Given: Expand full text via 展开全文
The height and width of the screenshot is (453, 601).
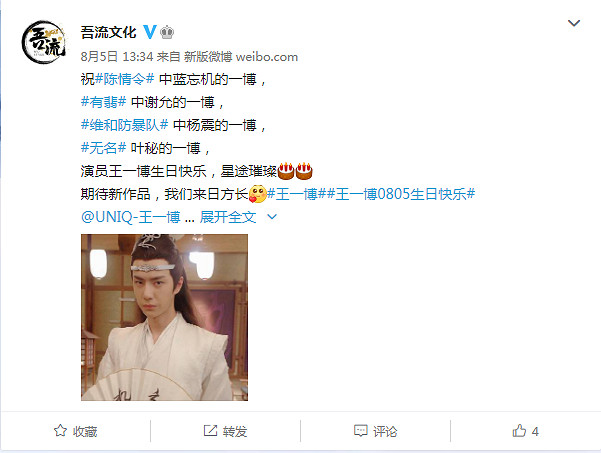Looking at the screenshot, I should click(228, 217).
